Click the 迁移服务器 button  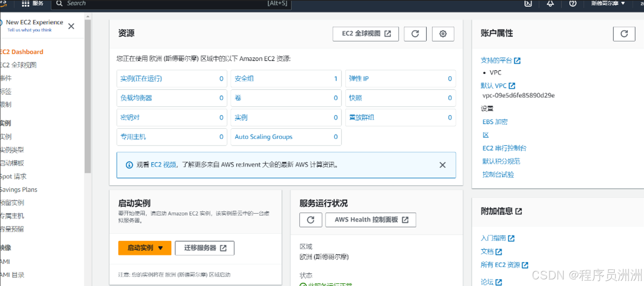(205, 248)
